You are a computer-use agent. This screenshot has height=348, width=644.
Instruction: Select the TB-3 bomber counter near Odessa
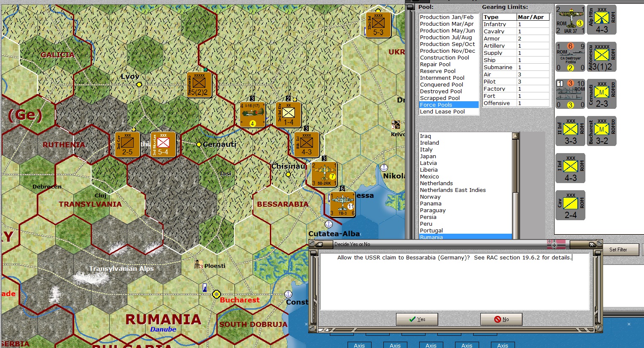pyautogui.click(x=342, y=204)
